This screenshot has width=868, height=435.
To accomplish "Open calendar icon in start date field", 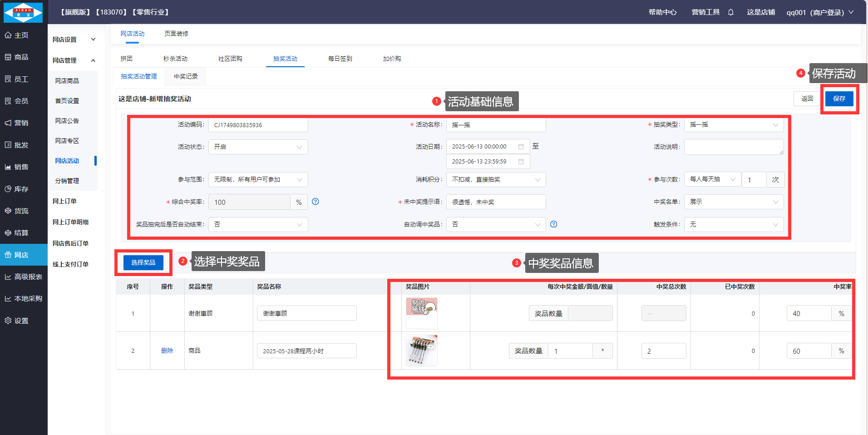I will (521, 147).
